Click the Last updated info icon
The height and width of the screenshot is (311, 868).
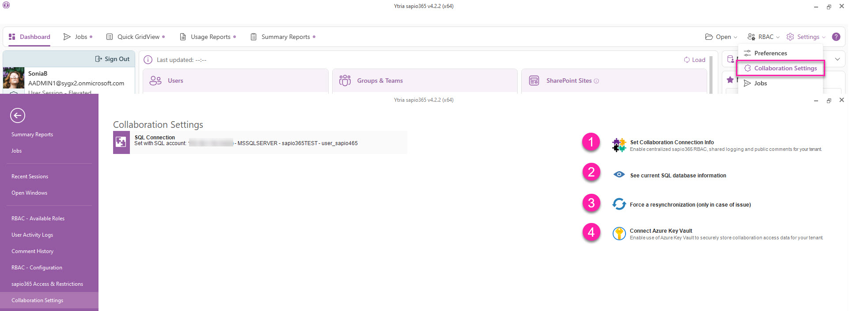click(148, 60)
